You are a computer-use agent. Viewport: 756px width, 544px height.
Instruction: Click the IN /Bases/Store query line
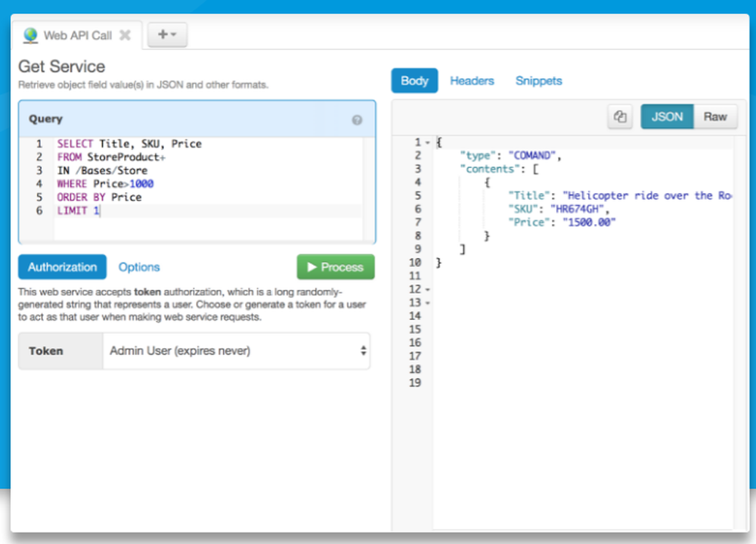[x=102, y=170]
